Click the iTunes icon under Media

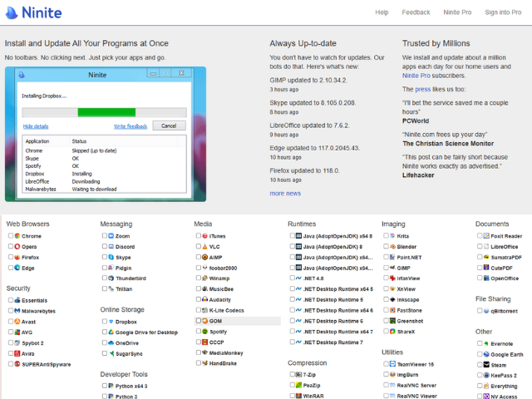205,236
